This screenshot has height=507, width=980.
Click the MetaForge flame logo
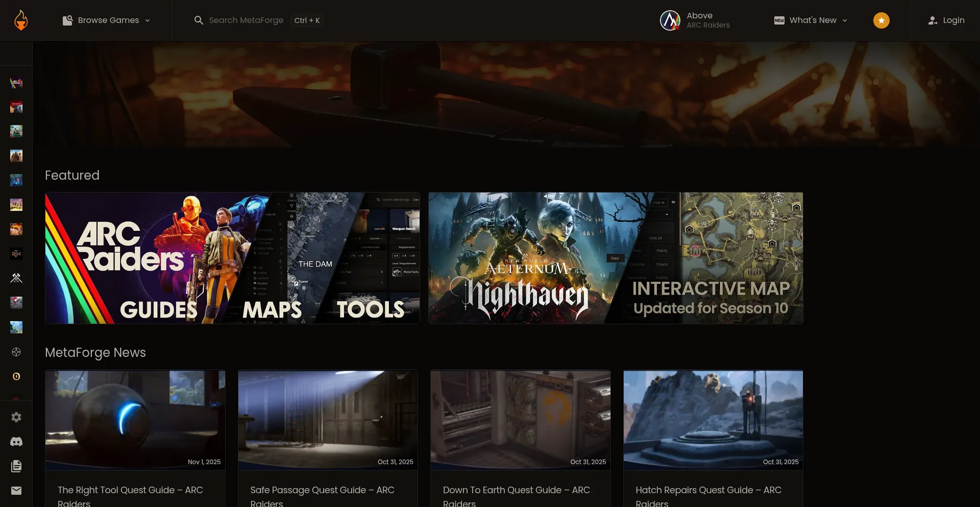point(20,20)
